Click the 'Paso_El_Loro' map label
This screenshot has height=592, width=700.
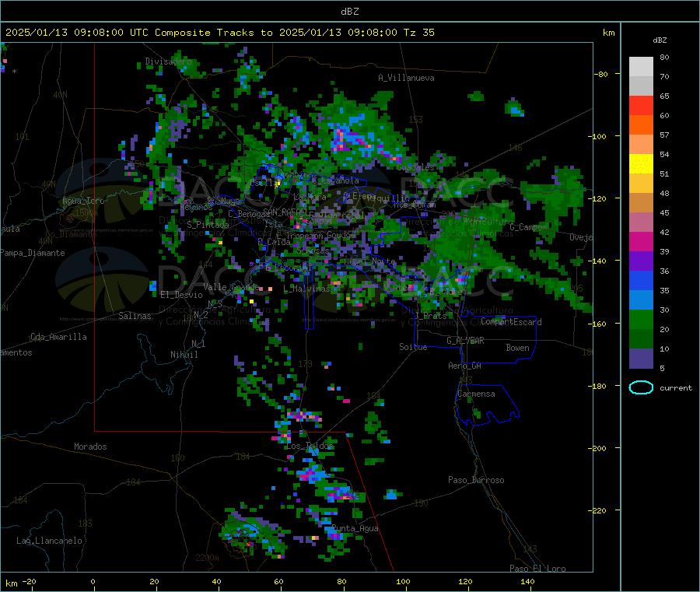coord(537,569)
